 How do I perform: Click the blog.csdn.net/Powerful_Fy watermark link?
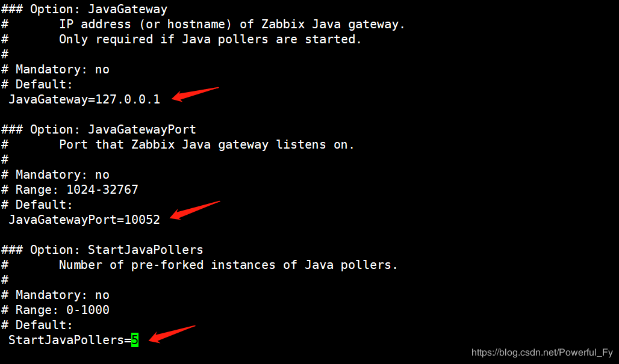(x=542, y=352)
